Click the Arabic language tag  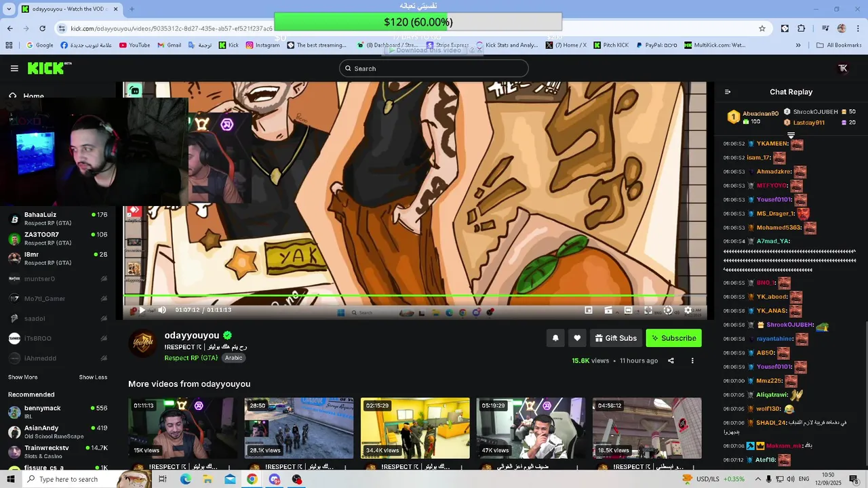pyautogui.click(x=234, y=358)
